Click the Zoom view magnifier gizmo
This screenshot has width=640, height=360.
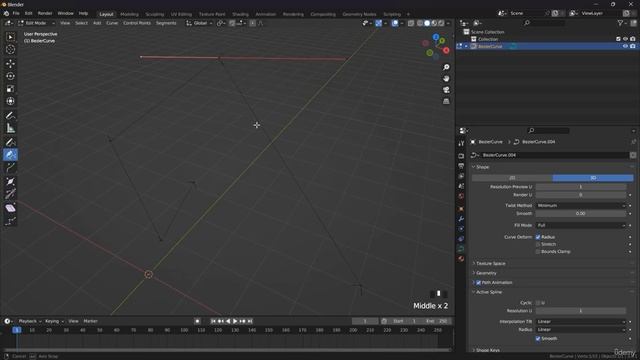tap(446, 67)
